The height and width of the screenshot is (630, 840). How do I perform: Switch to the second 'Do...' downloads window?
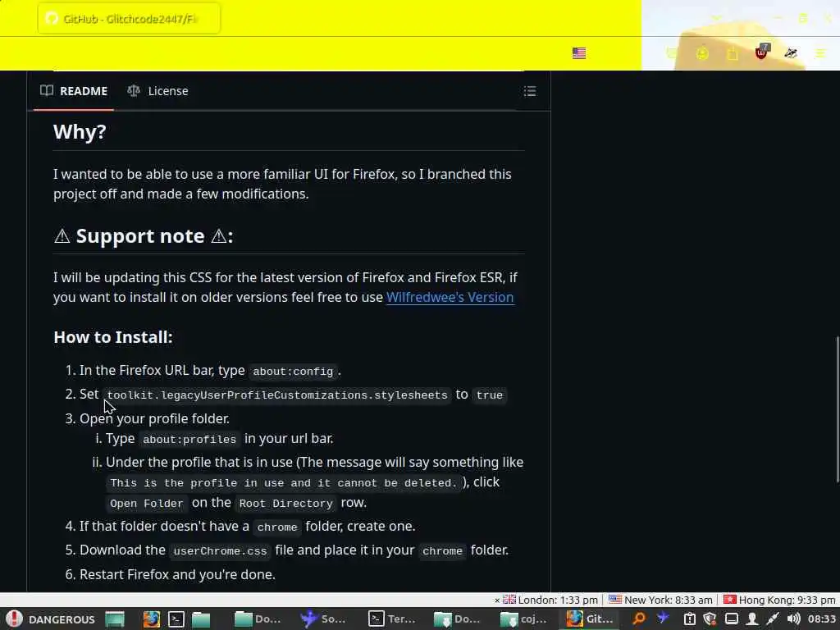pyautogui.click(x=457, y=619)
